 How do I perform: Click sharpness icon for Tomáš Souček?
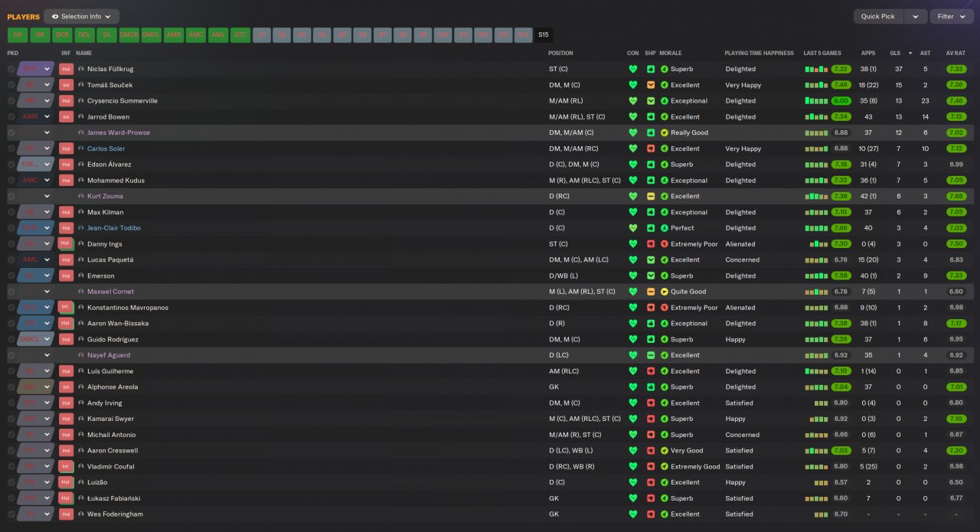pos(651,85)
